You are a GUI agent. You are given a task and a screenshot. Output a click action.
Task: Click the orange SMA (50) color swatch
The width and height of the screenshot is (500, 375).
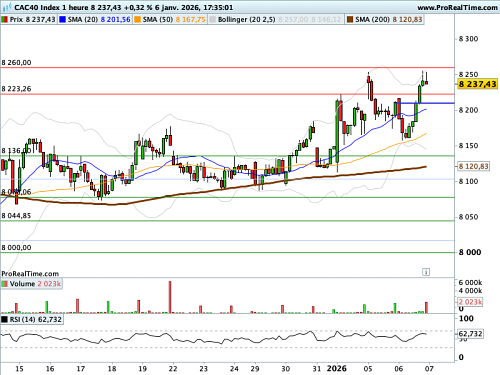click(x=137, y=19)
